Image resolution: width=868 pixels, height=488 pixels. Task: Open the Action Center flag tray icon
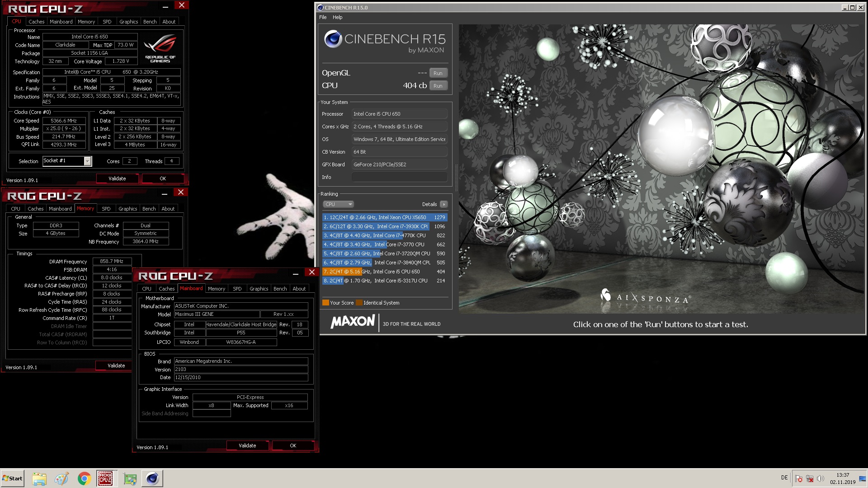point(799,479)
